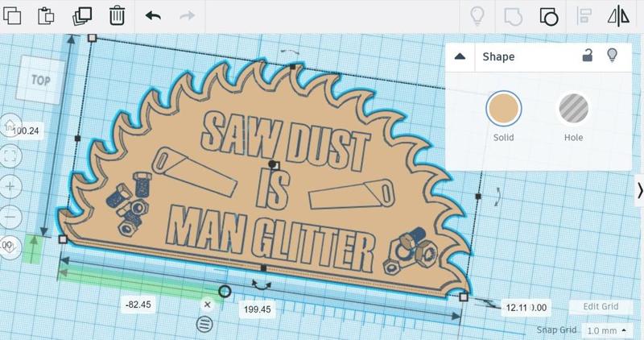Viewport: 644px width, 340px height.
Task: Click the bottom-left white corner handle
Action: (63, 239)
